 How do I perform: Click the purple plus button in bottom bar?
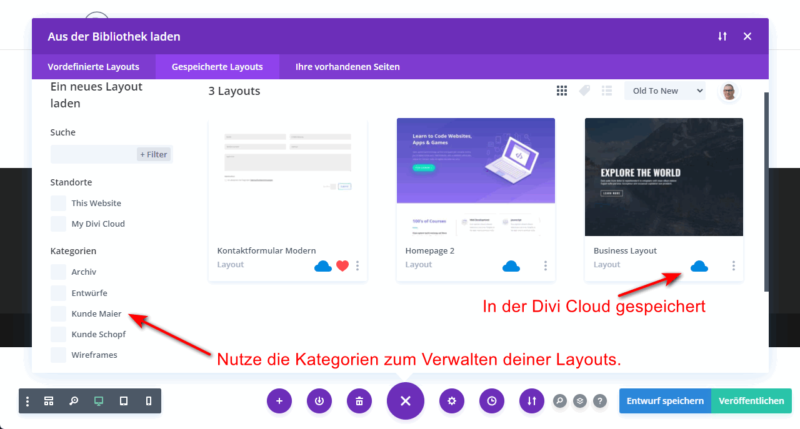279,401
